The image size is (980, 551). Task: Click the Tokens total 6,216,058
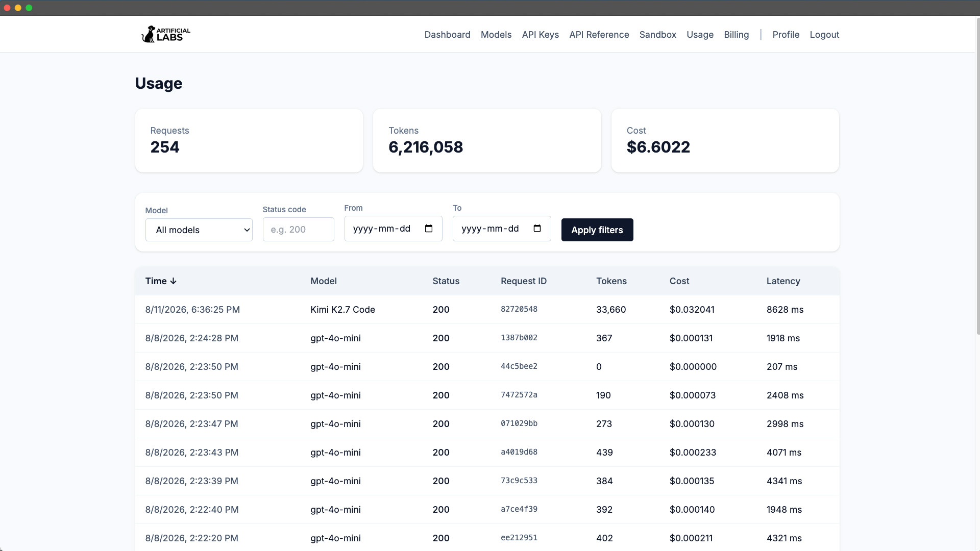pos(425,147)
